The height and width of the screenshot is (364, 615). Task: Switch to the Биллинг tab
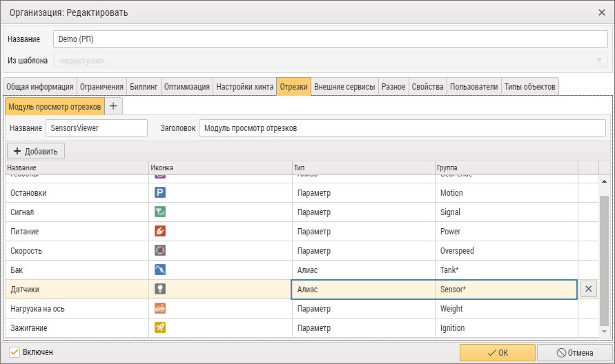tap(144, 87)
